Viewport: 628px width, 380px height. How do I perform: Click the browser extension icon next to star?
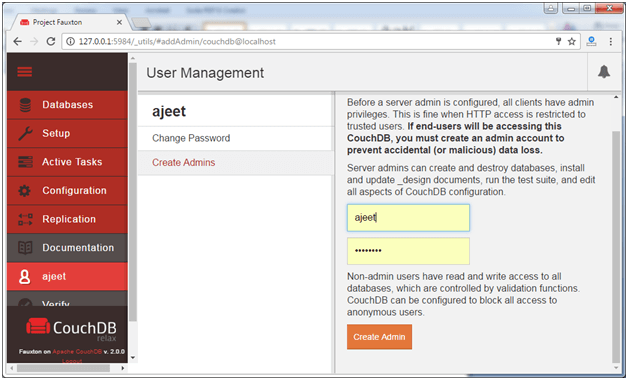pos(592,41)
